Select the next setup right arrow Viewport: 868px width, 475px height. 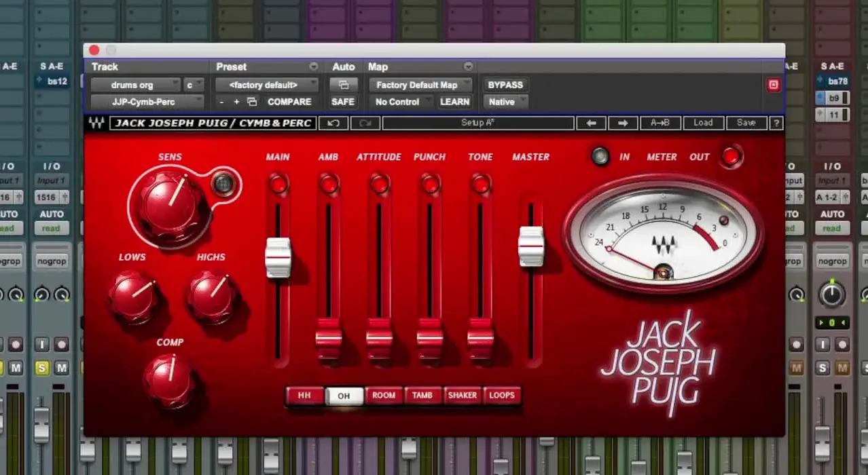pos(621,123)
